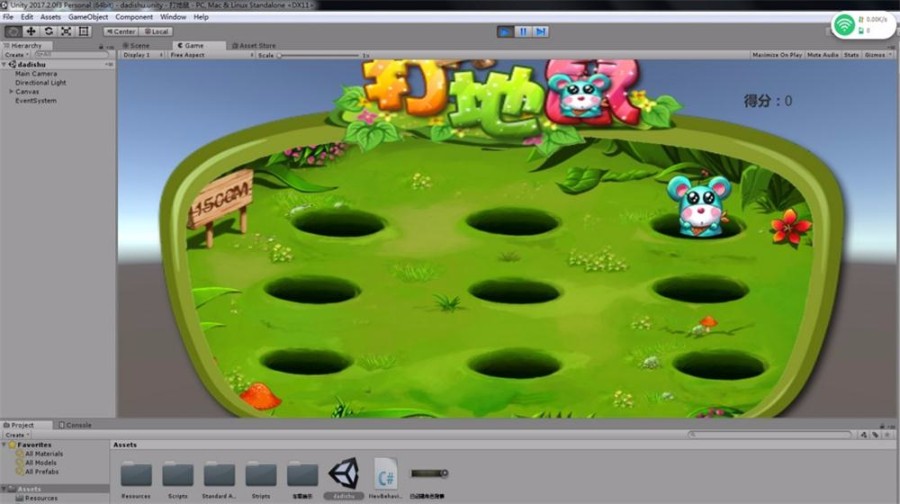Click the Play button
The image size is (900, 504).
505,32
